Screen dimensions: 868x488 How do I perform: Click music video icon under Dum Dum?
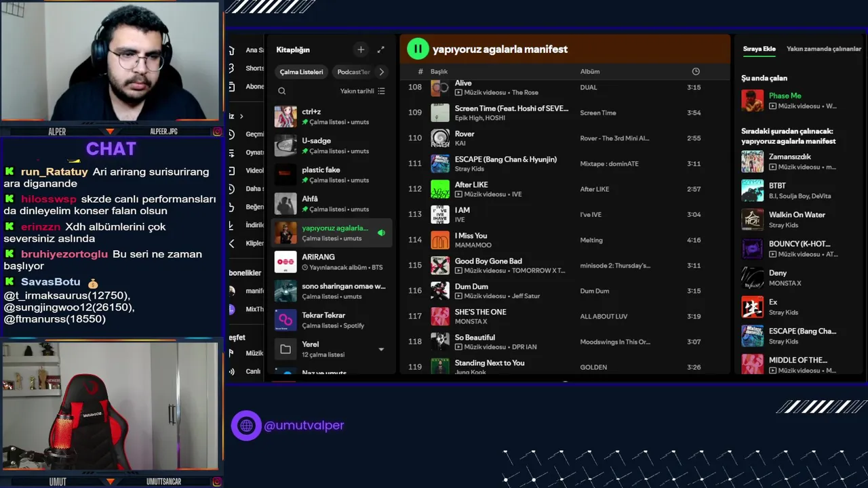(x=458, y=296)
